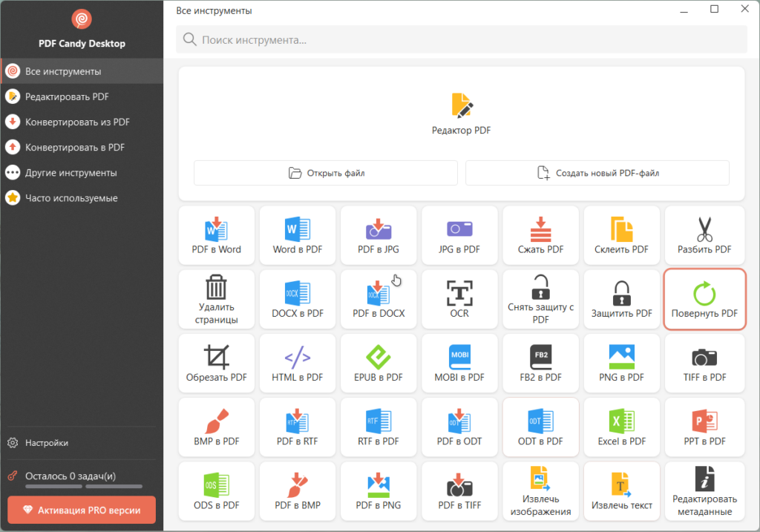Open the BMP в PDF converter
The height and width of the screenshot is (532, 760).
216,427
